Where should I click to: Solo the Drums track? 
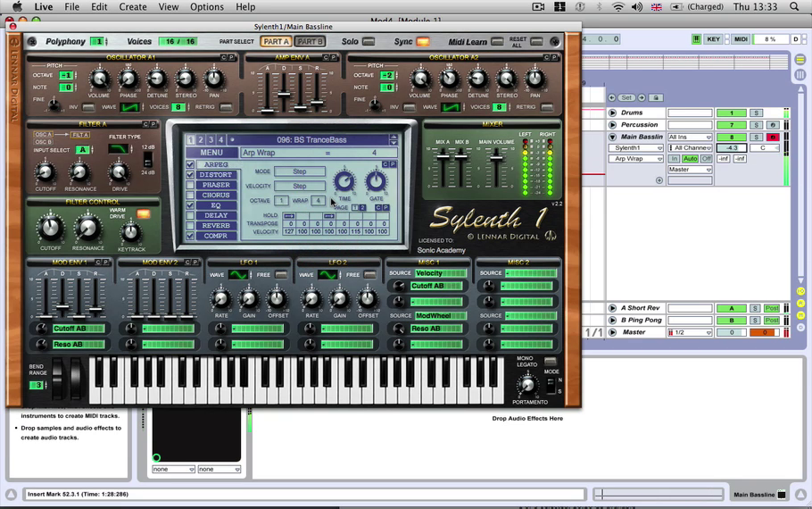[x=756, y=113]
